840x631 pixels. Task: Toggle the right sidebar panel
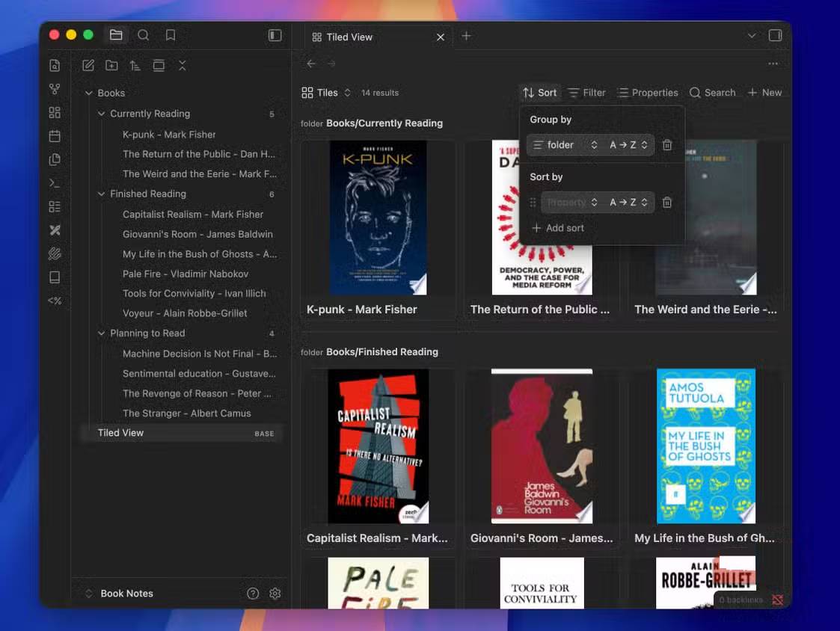pos(775,35)
